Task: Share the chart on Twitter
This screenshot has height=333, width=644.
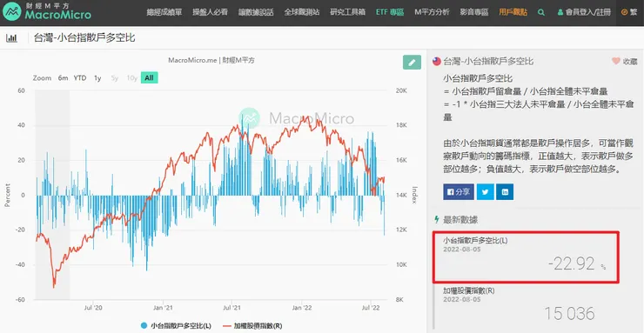Action: (x=485, y=192)
